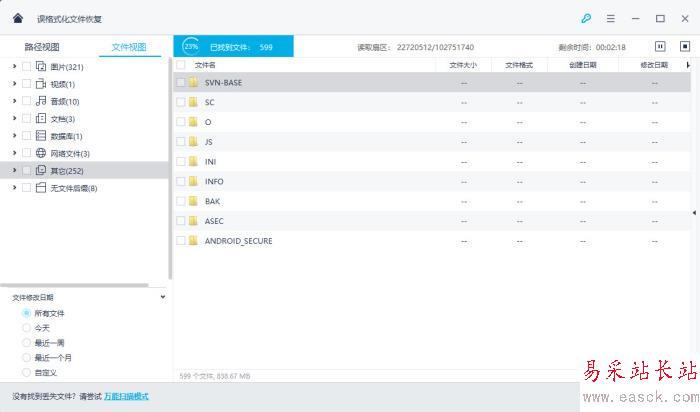Screen dimensions: 700x412
Task: Click the 网络文件(3) globe icon
Action: [41, 153]
